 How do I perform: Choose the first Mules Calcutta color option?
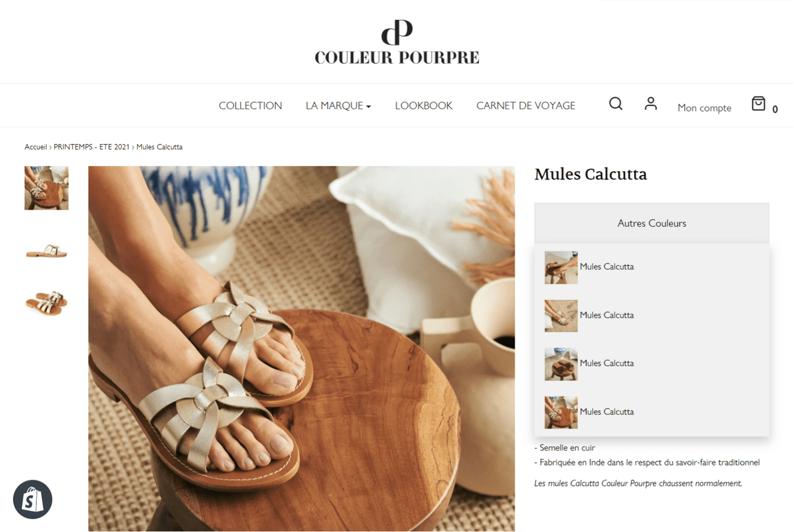(589, 267)
